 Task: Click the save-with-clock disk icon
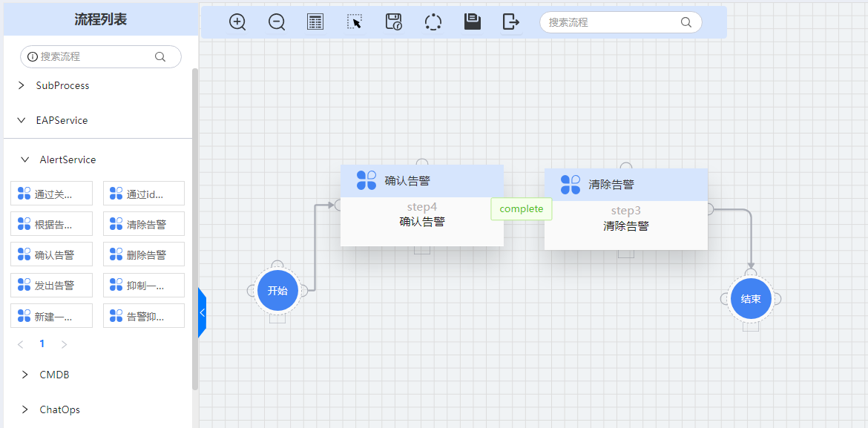point(393,22)
